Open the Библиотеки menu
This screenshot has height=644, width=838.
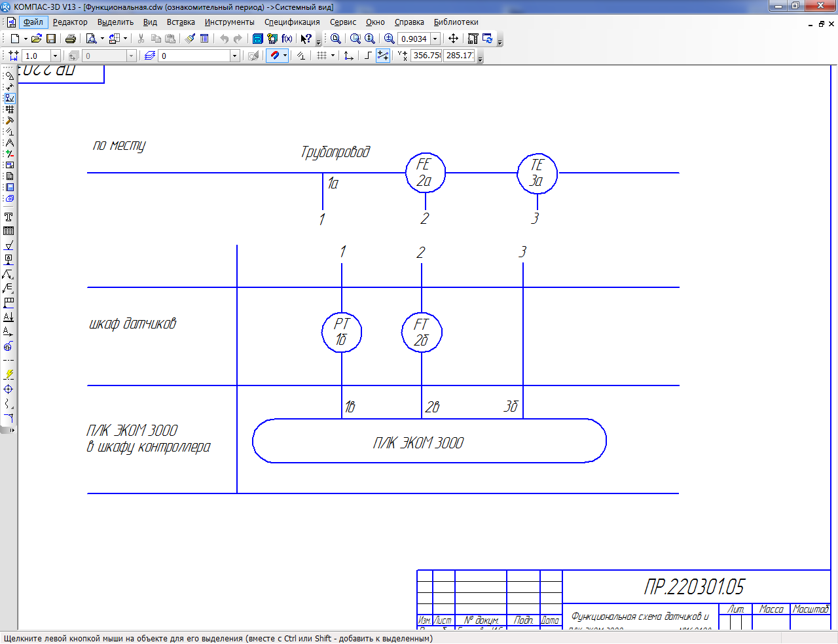point(456,22)
